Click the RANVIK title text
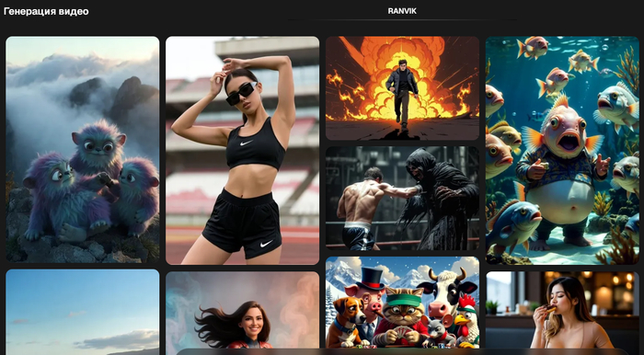Viewport: 644px width, 355px height. click(402, 11)
